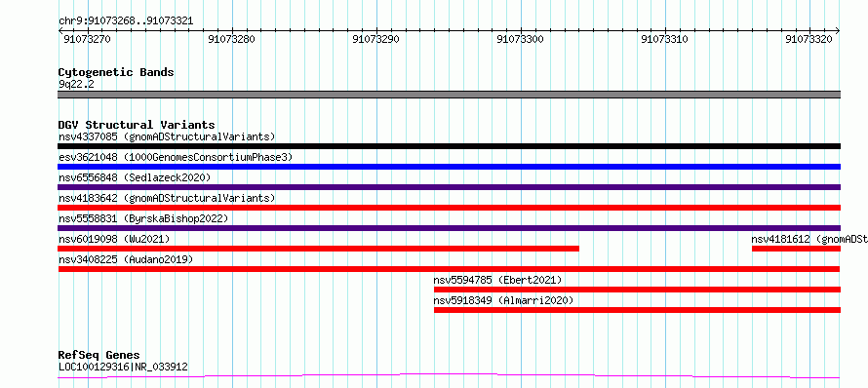Select variant label nsv4183642 (gnomADStructuralVariants)

[x=167, y=198]
